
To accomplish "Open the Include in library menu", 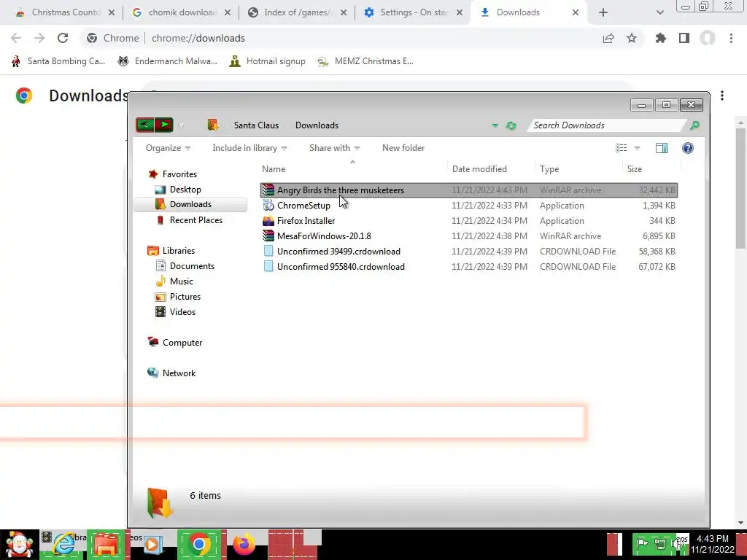I will pos(249,148).
